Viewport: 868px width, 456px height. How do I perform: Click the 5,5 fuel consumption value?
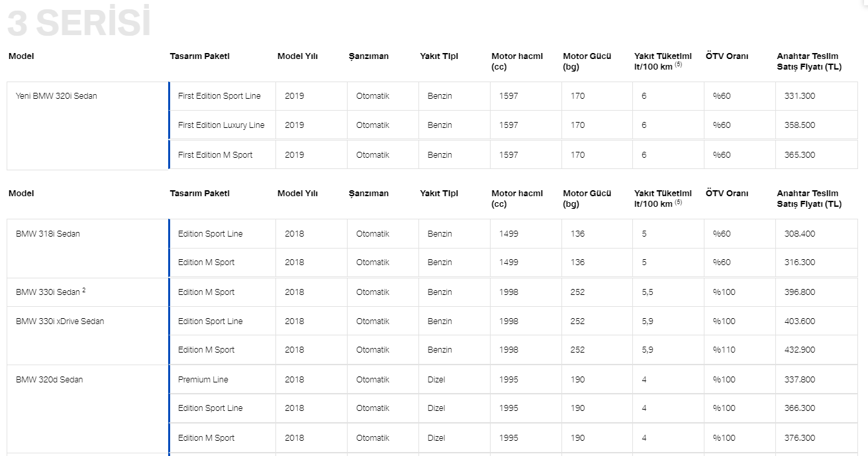point(648,292)
